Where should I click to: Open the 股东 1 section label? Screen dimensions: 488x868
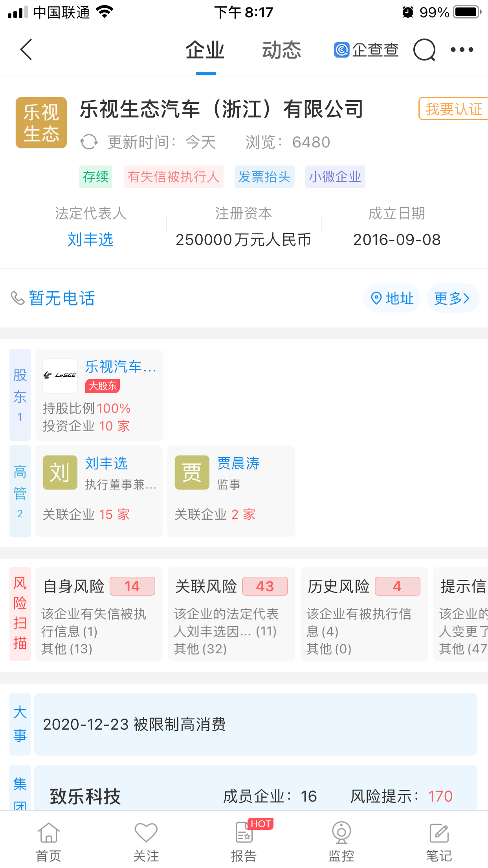coord(20,394)
